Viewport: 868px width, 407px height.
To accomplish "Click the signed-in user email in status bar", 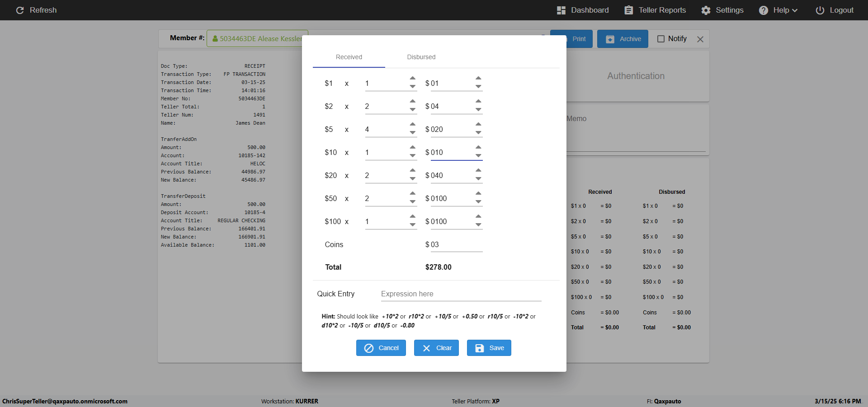I will coord(65,401).
